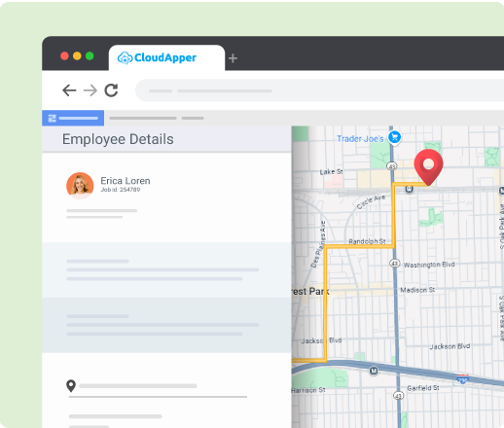Reload the page with refresh icon
The width and height of the screenshot is (504, 428).
click(111, 90)
